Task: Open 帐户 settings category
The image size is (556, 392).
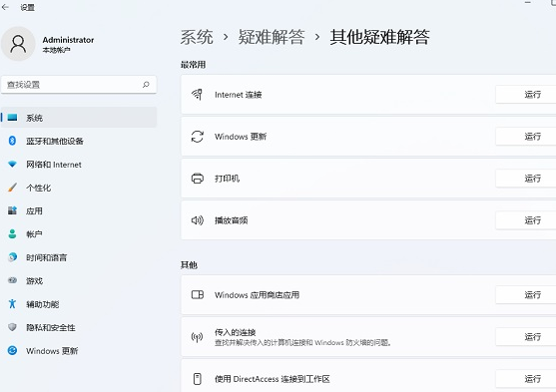Action: (x=79, y=234)
